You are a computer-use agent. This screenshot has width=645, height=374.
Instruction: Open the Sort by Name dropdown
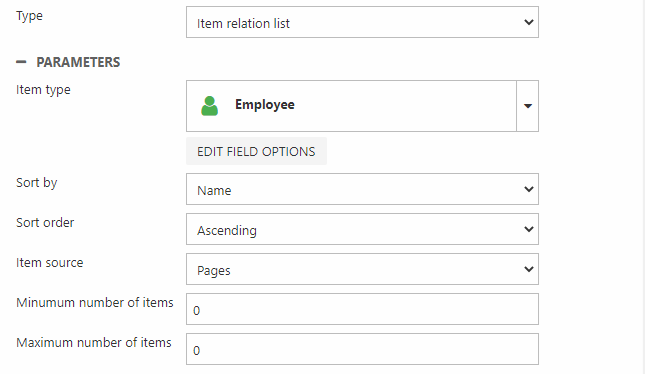(x=362, y=189)
